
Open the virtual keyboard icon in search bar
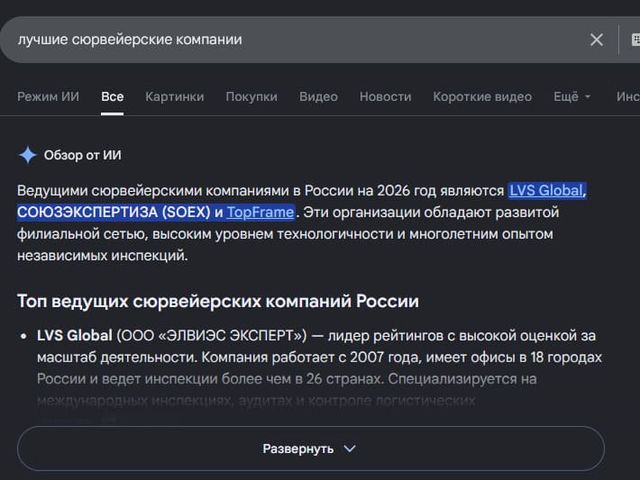point(636,40)
